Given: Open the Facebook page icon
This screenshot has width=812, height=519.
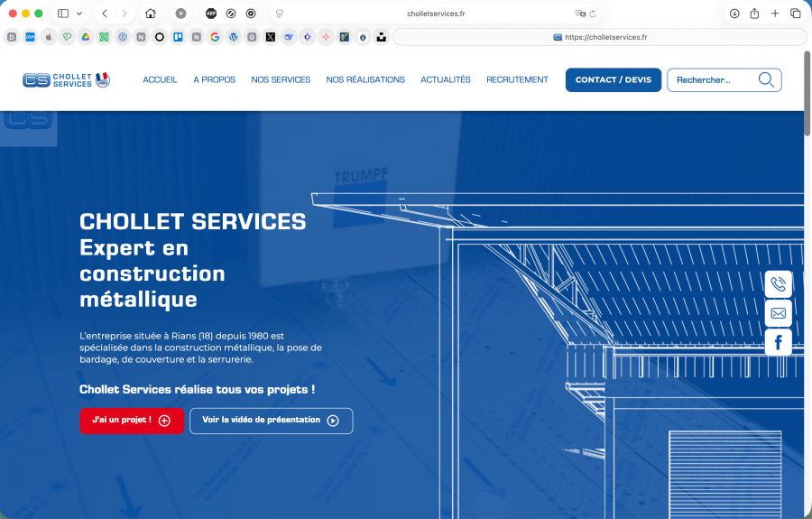Looking at the screenshot, I should (778, 342).
